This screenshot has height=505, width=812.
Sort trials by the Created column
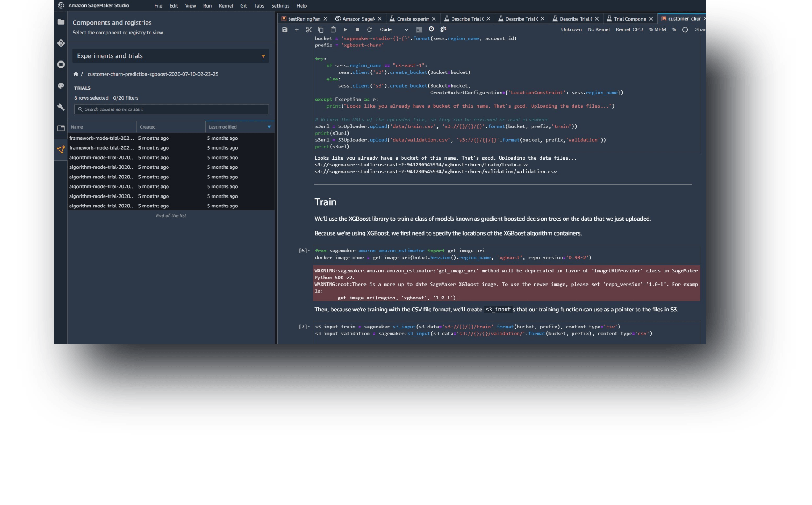(x=171, y=127)
